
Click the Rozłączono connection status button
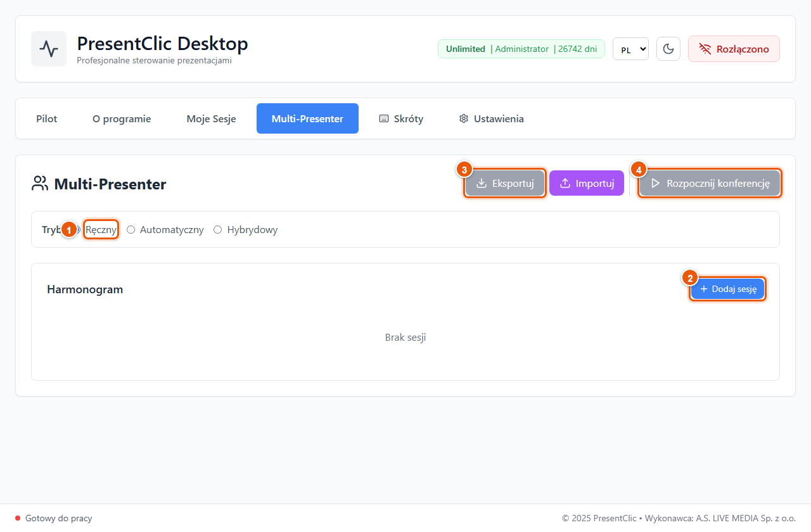point(734,49)
